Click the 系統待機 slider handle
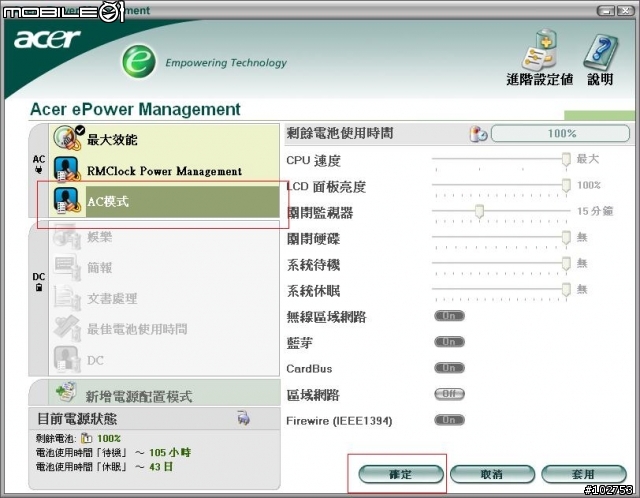Viewport: 640px width, 498px height. [566, 264]
